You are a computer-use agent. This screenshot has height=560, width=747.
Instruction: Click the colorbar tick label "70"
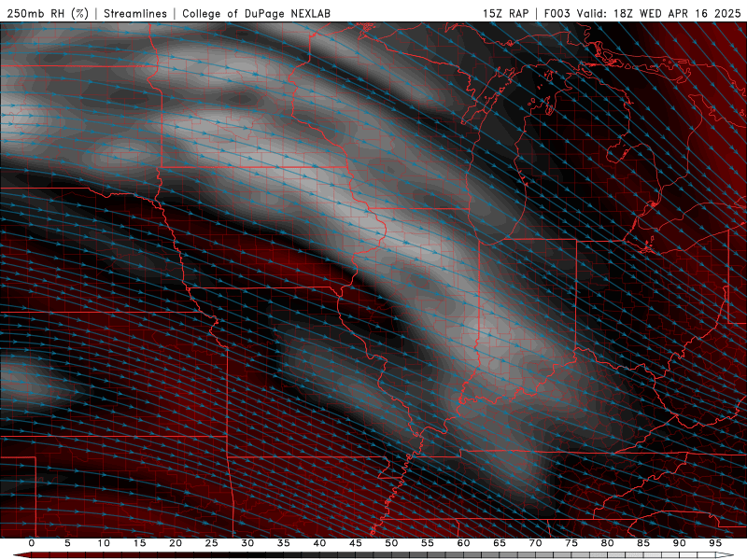point(535,543)
